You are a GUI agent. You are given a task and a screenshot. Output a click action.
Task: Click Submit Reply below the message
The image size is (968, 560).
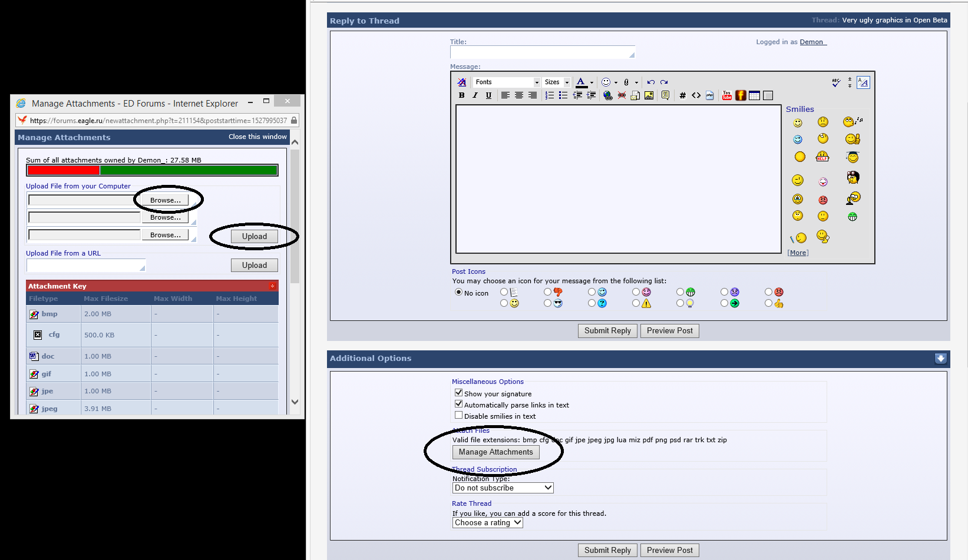click(607, 331)
